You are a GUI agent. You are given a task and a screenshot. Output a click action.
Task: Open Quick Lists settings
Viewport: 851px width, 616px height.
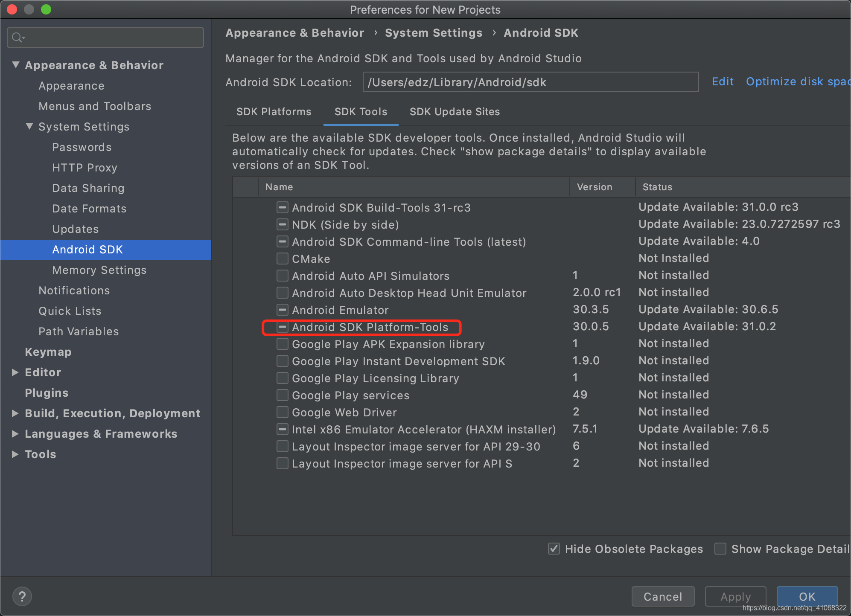tap(70, 311)
